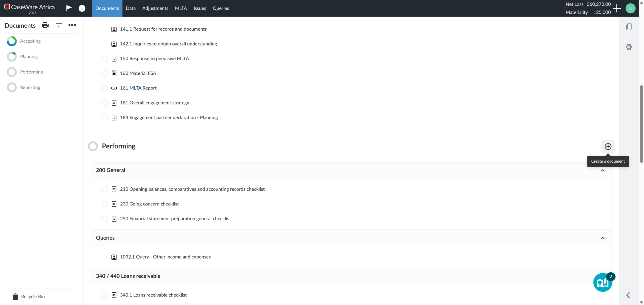Click the Create a document plus icon

(608, 146)
